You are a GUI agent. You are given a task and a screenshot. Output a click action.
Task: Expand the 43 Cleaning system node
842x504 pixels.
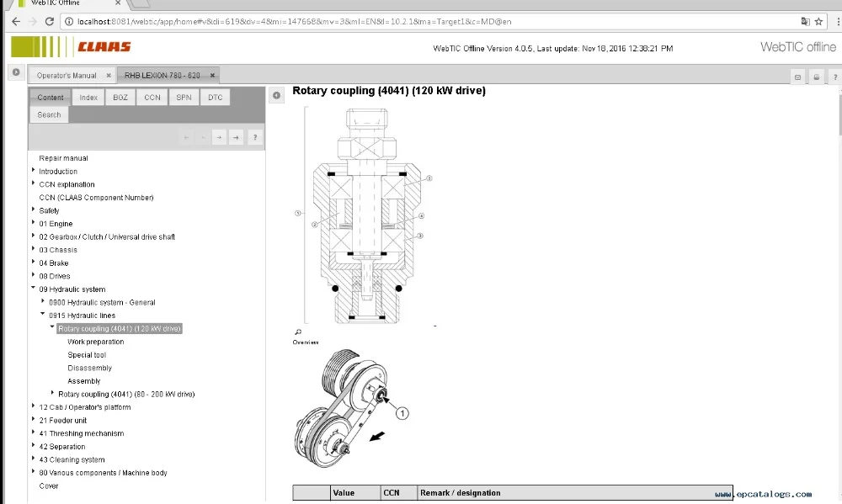pos(34,459)
